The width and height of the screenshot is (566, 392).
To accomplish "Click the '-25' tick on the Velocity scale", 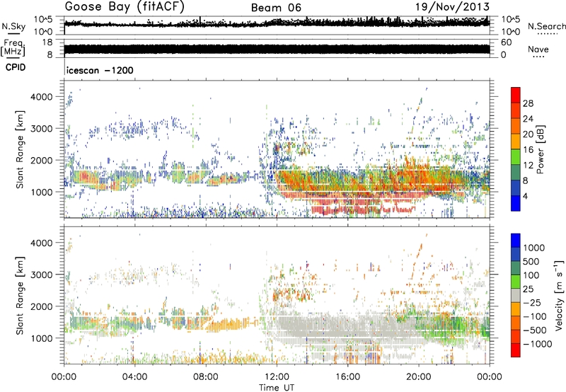I will point(533,302).
